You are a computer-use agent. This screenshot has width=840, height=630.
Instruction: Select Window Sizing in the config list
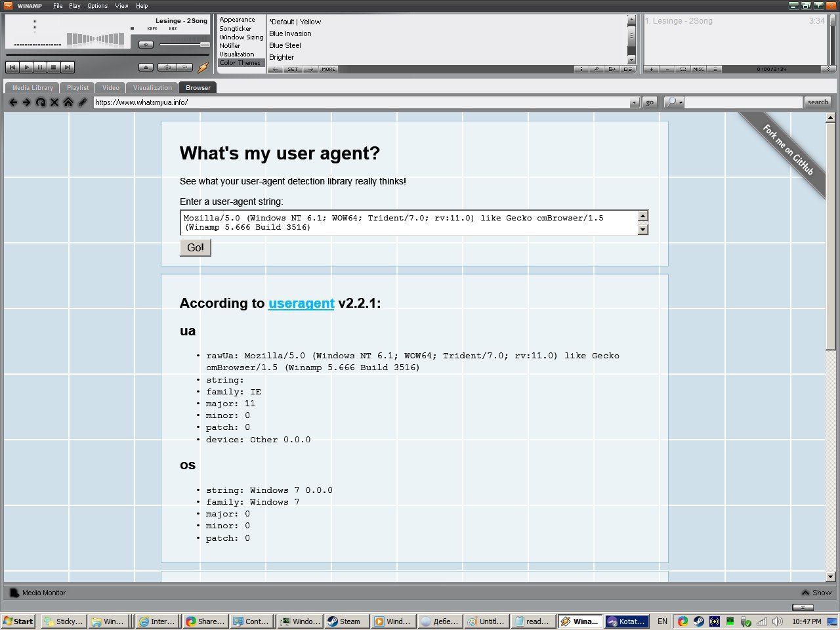click(x=241, y=37)
